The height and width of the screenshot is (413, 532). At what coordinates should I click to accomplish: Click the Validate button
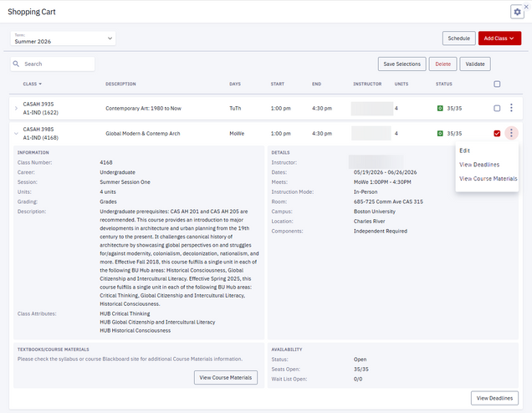475,64
